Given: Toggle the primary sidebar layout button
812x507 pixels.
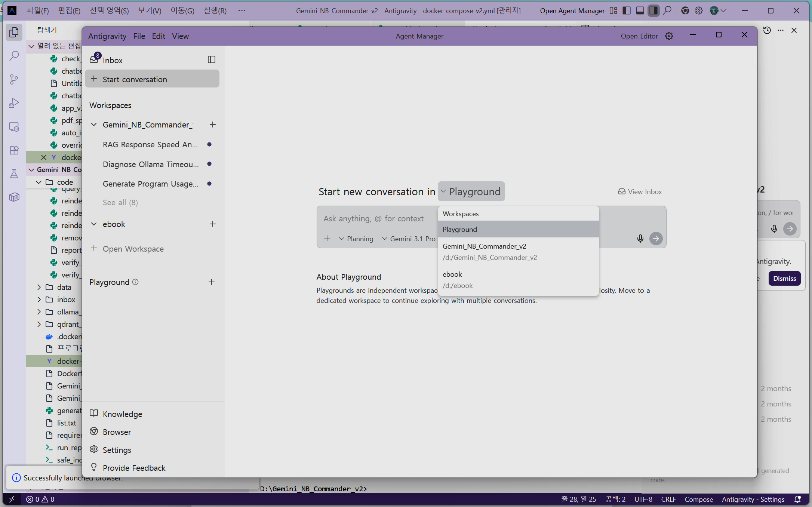Looking at the screenshot, I should tap(627, 10).
